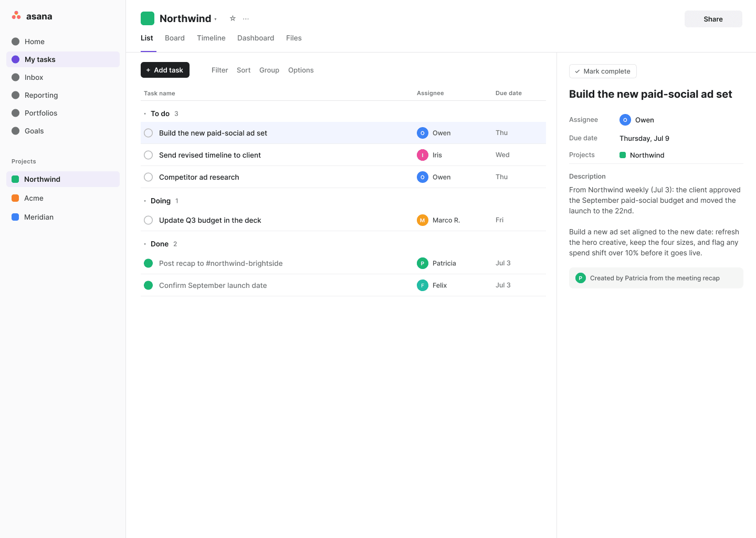Click the green Northwind project header icon
The image size is (756, 538).
(x=148, y=18)
